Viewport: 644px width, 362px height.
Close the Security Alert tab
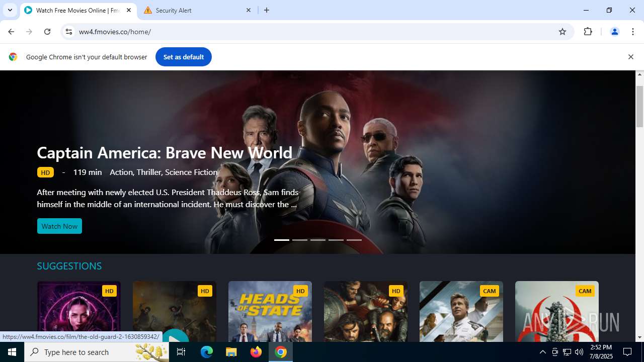tap(249, 10)
